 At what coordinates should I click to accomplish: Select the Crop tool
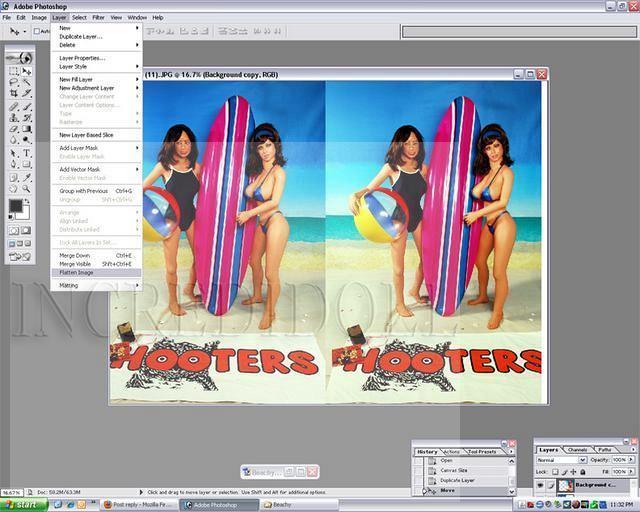[14, 93]
